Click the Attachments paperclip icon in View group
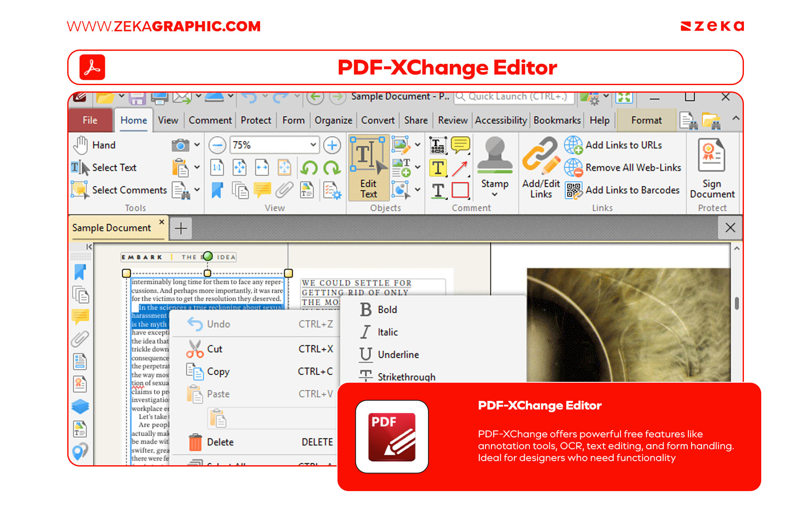This screenshot has height=508, width=812. coord(285,190)
